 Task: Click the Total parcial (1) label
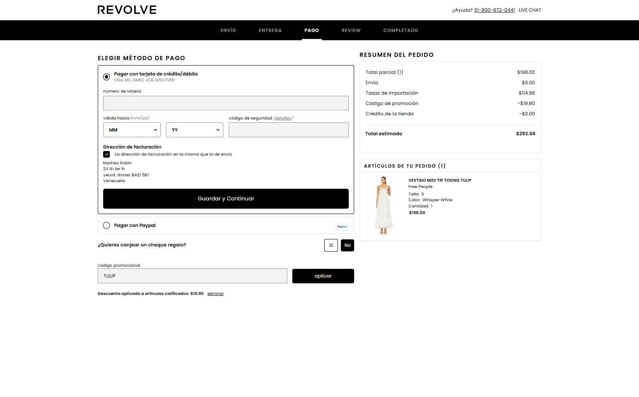[384, 72]
